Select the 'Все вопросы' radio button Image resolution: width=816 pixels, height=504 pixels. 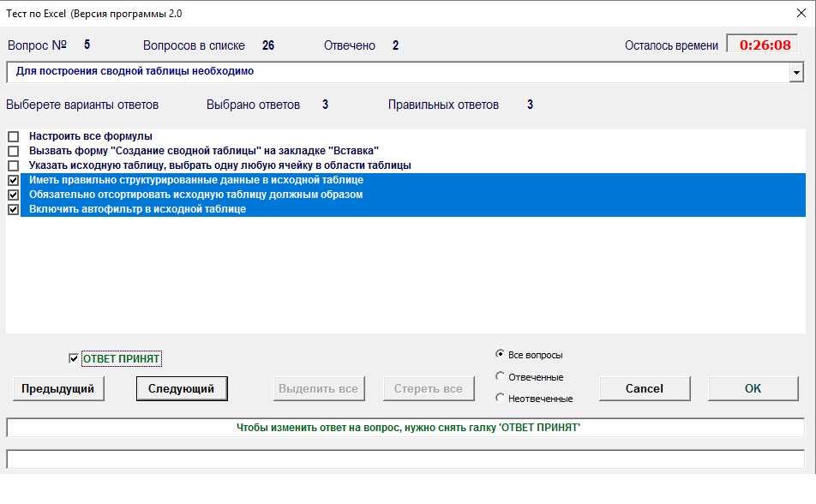[x=500, y=354]
